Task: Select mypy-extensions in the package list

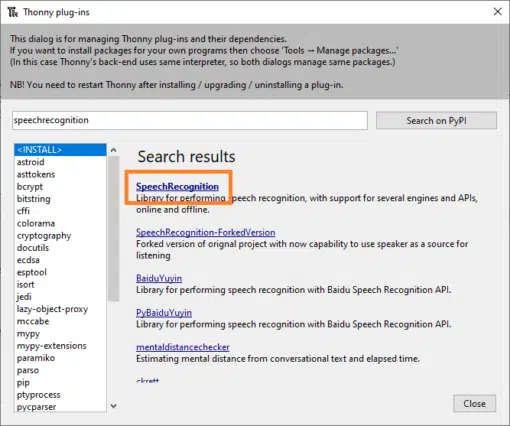Action: coord(60,346)
